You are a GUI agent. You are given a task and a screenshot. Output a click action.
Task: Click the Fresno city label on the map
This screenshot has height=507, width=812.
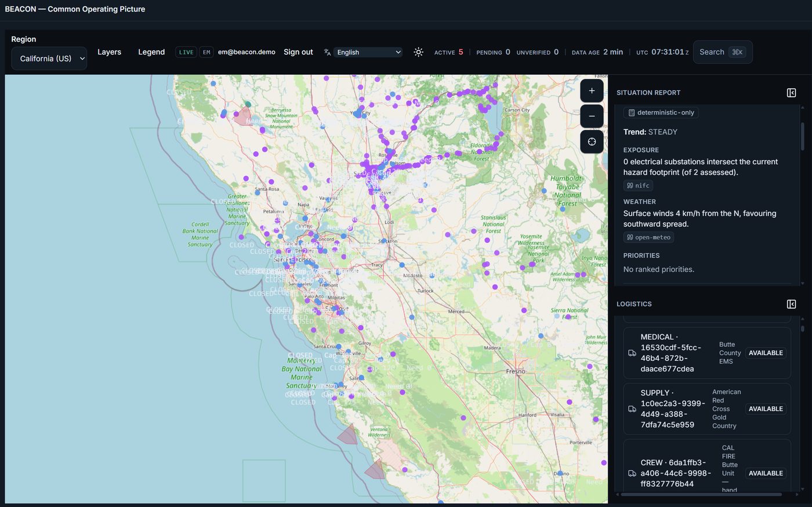pyautogui.click(x=516, y=371)
